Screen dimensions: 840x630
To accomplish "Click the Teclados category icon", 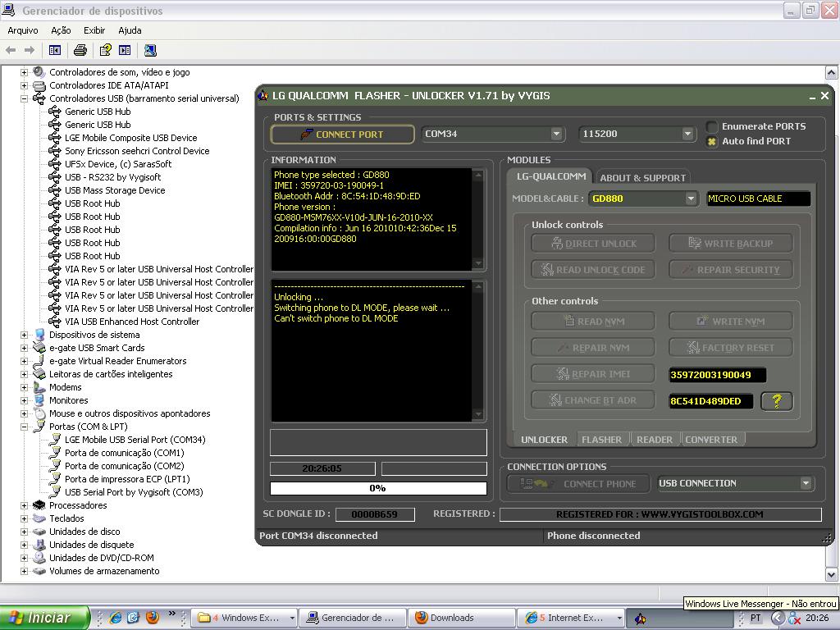I will coord(39,518).
